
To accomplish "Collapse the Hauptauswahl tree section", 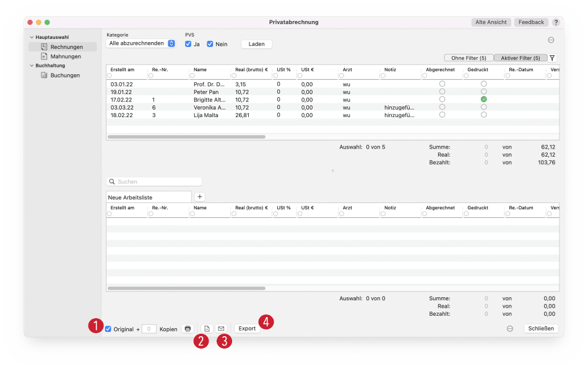I will pos(32,37).
